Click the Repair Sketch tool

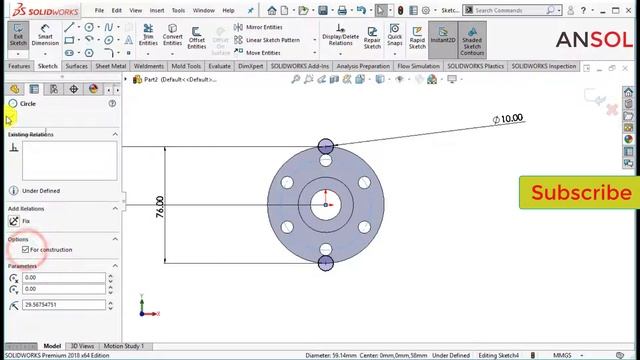pyautogui.click(x=372, y=38)
